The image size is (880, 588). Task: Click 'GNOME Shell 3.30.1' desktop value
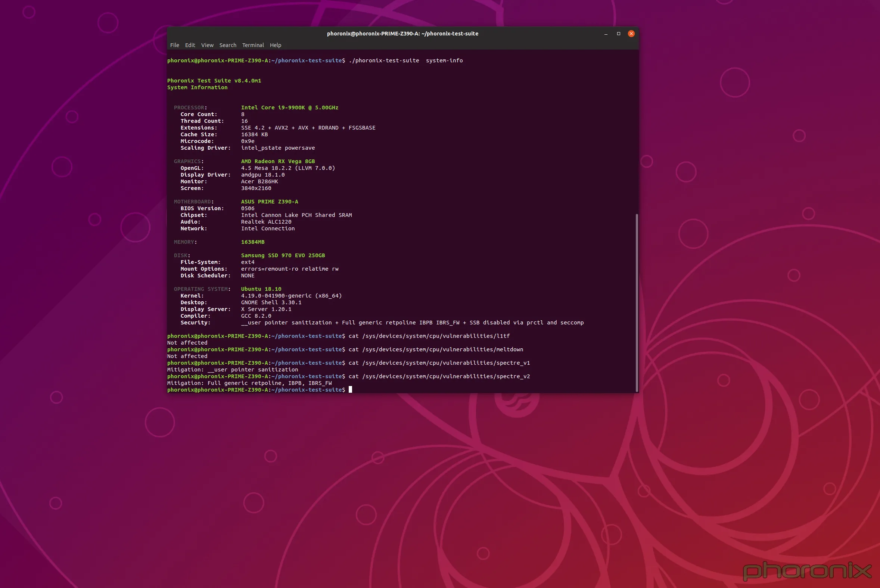(271, 303)
